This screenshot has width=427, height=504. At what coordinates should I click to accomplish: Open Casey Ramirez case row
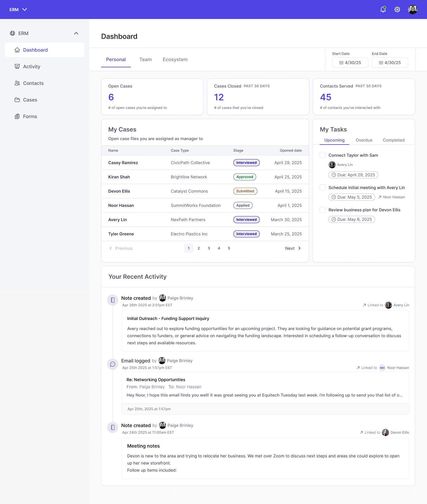[x=205, y=163]
